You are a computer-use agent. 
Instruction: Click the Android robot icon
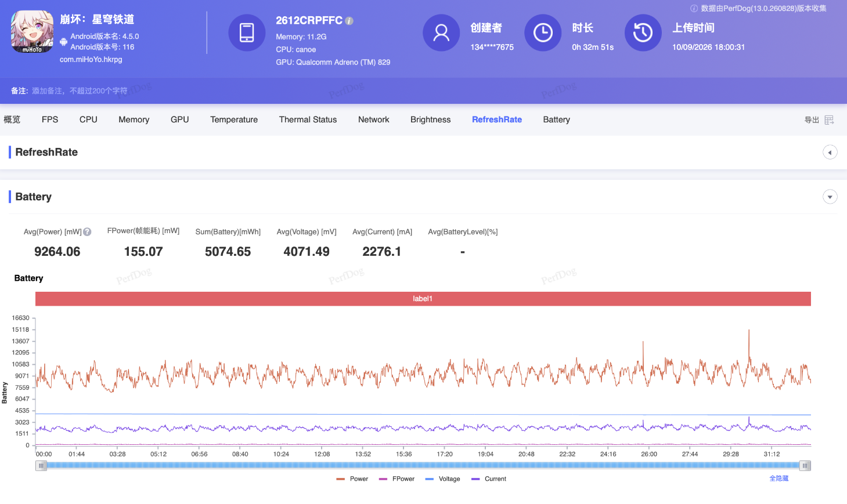point(63,42)
